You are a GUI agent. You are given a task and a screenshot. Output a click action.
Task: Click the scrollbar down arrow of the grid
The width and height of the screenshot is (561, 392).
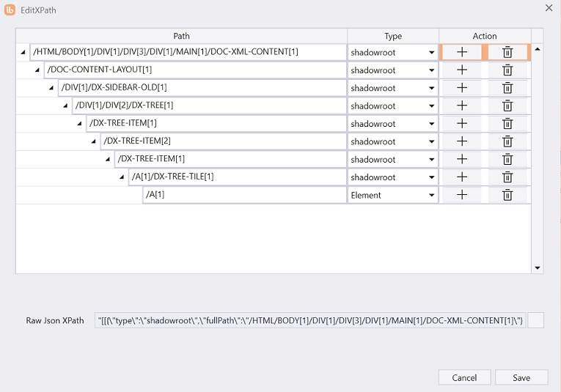pos(538,268)
